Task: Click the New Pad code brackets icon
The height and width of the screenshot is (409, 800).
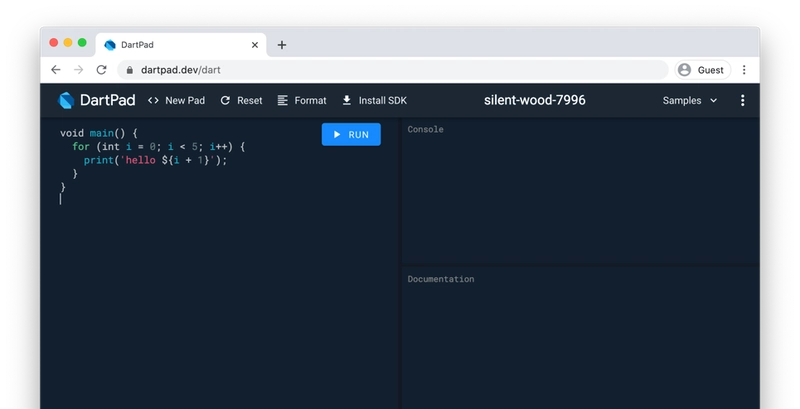Action: (x=153, y=100)
